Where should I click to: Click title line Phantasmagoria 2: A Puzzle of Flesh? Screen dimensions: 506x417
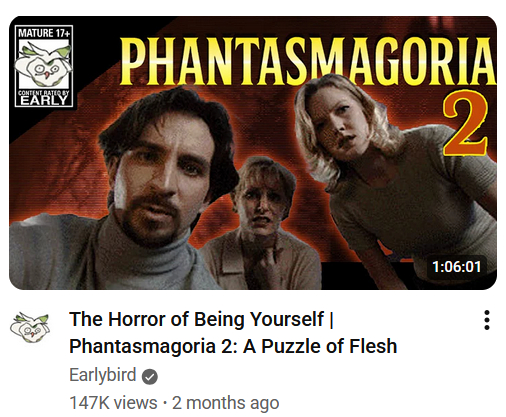(x=233, y=346)
